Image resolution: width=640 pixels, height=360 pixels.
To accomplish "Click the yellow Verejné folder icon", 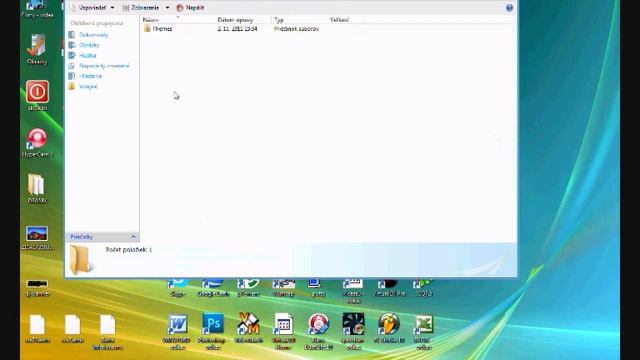I will 72,86.
